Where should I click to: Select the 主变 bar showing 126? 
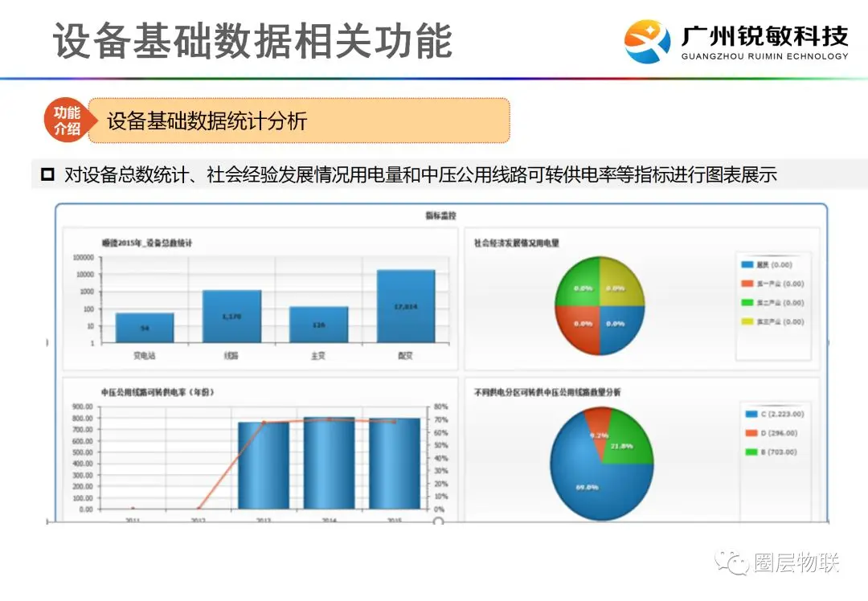(319, 325)
